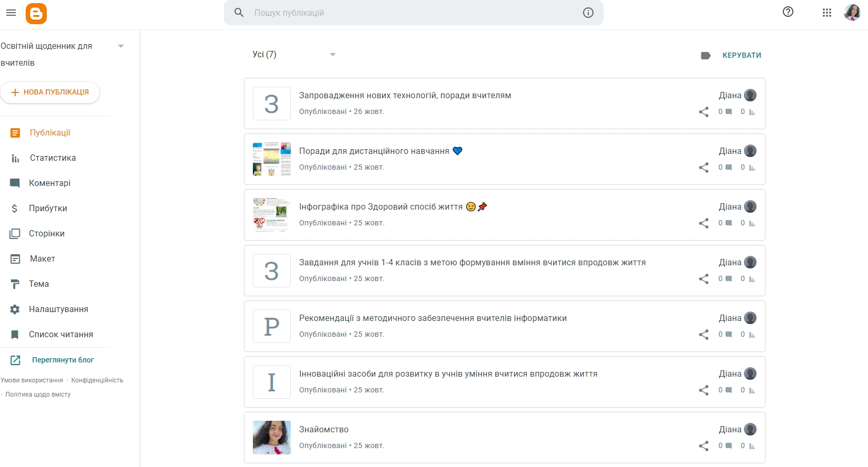Expand the 'Усі (7)' filter dropdown
Viewport: 868px width, 467px height.
332,55
